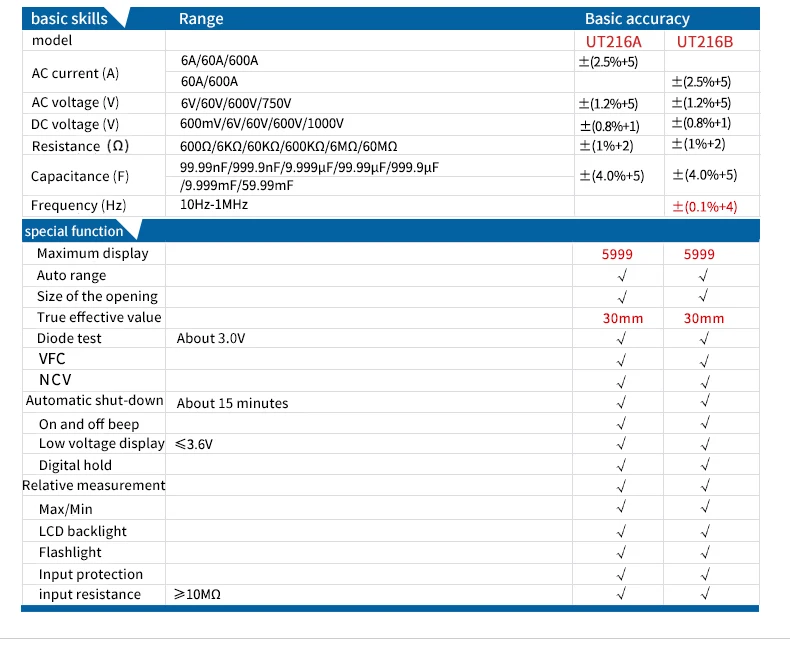Click UT216B DC voltage accuracy ±(0.8%+1)
This screenshot has height=648, width=790.
pyautogui.click(x=701, y=123)
